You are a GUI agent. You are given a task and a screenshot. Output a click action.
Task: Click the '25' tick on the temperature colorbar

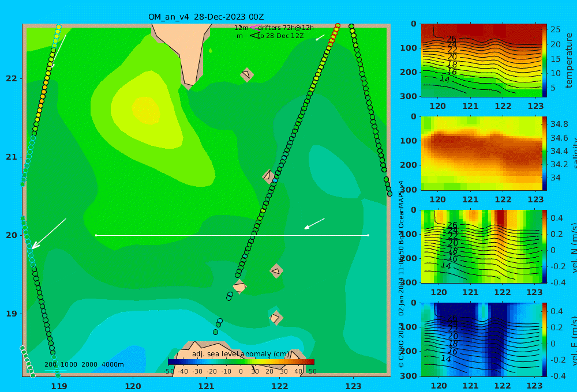(x=556, y=29)
